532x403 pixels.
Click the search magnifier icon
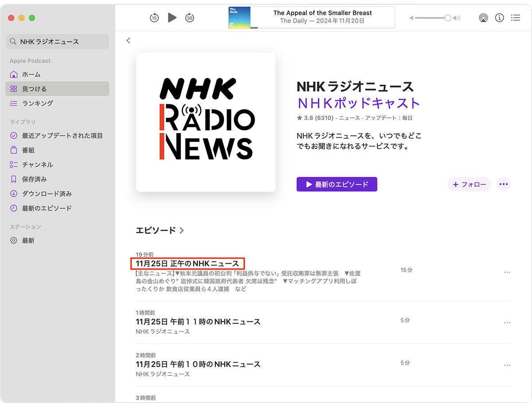(x=13, y=42)
